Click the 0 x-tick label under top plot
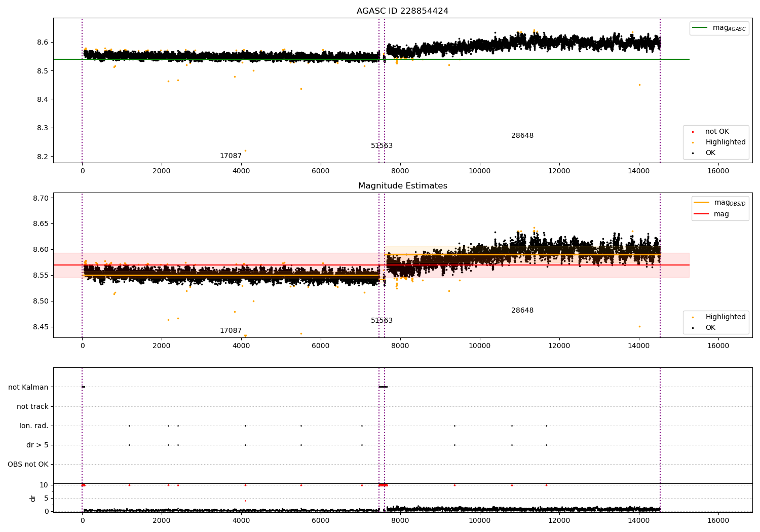Viewport: 760px width, 532px height. [x=82, y=171]
